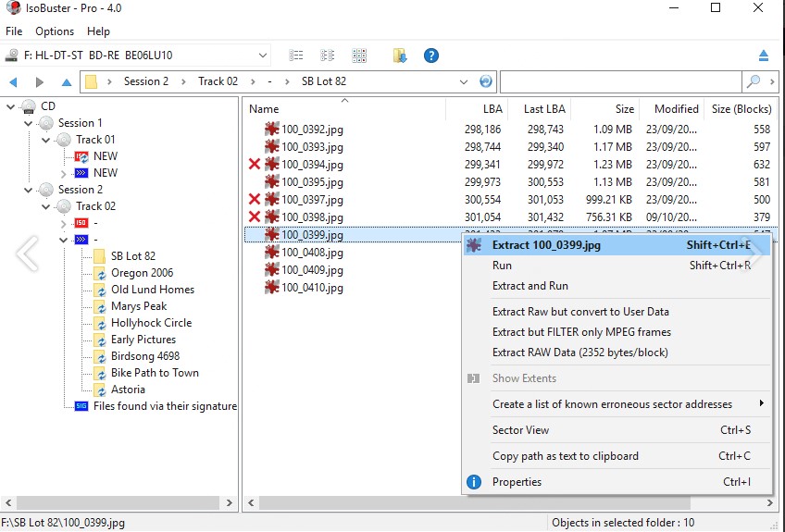The image size is (785, 532).
Task: Open the drive selection dropdown
Action: [262, 56]
